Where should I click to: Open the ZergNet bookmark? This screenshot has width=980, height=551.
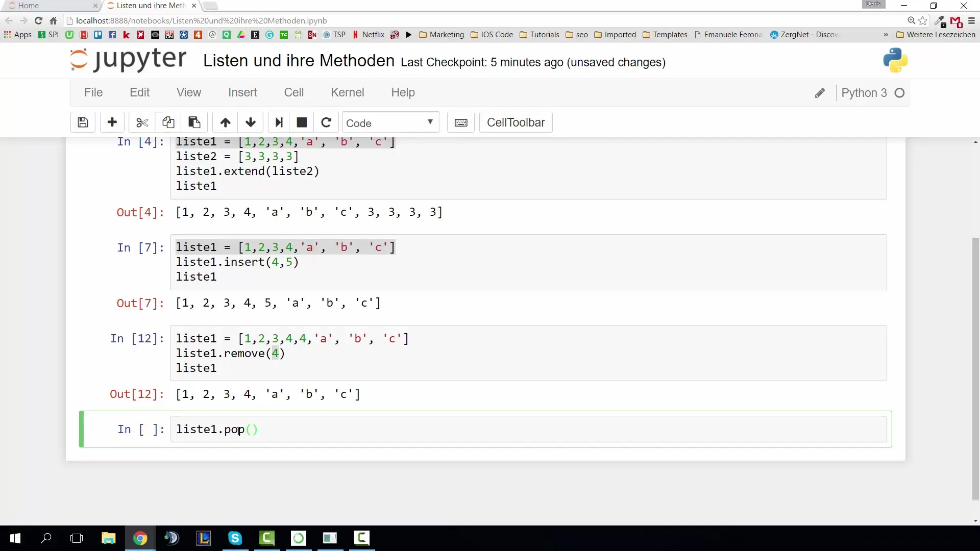805,35
